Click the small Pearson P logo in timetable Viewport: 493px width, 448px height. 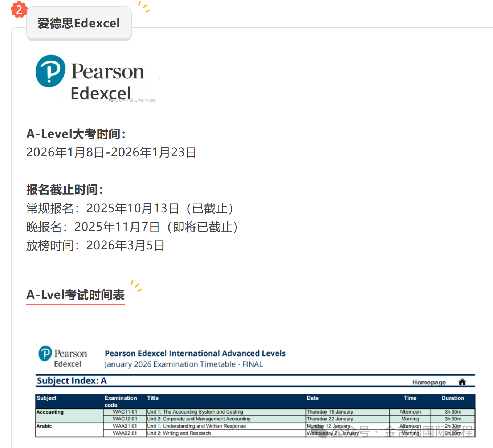tap(45, 353)
